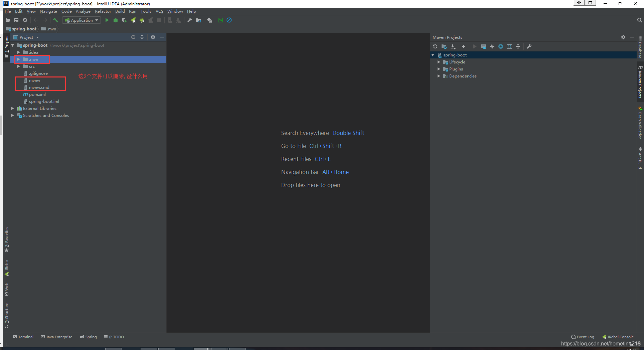
Task: Expand the .idea folder arrow
Action: point(19,52)
